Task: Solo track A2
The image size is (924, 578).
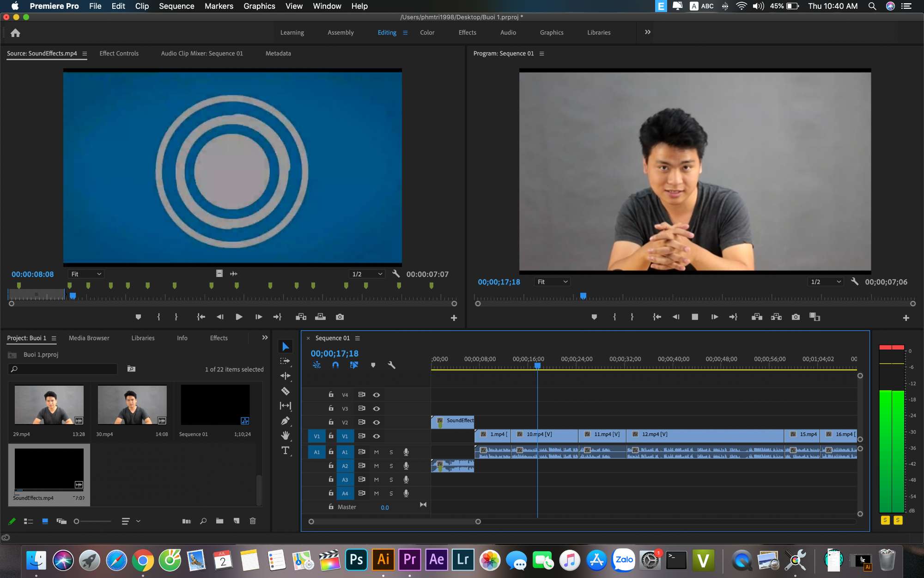Action: 391,466
